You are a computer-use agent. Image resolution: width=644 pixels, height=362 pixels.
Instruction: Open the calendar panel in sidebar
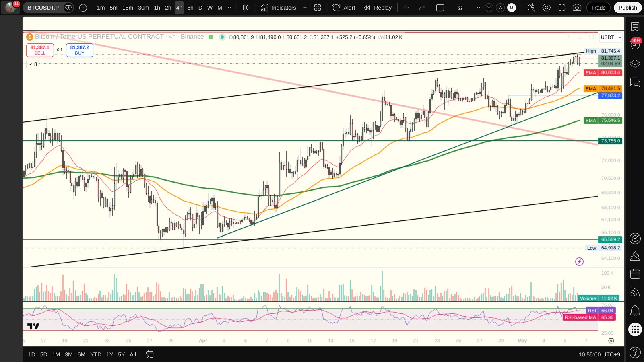tap(635, 274)
